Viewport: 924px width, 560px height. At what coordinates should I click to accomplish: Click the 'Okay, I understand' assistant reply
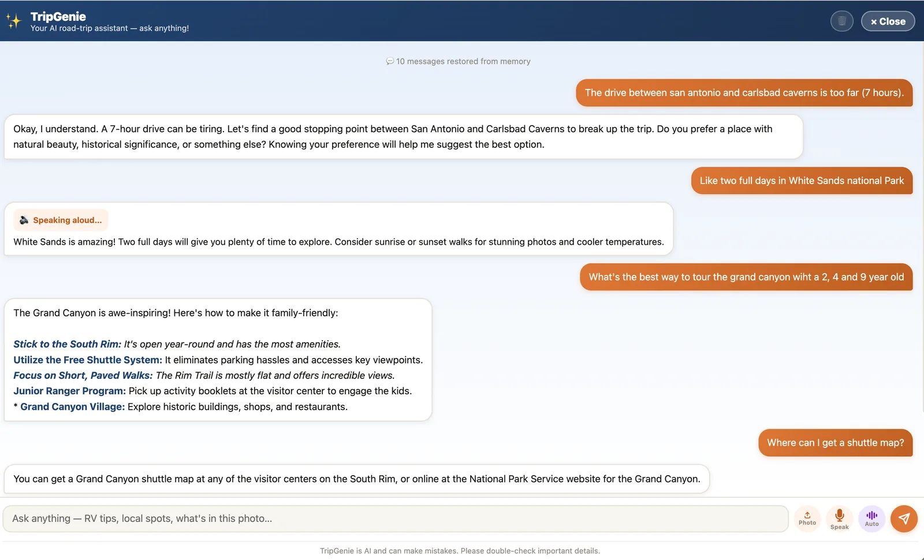click(404, 137)
